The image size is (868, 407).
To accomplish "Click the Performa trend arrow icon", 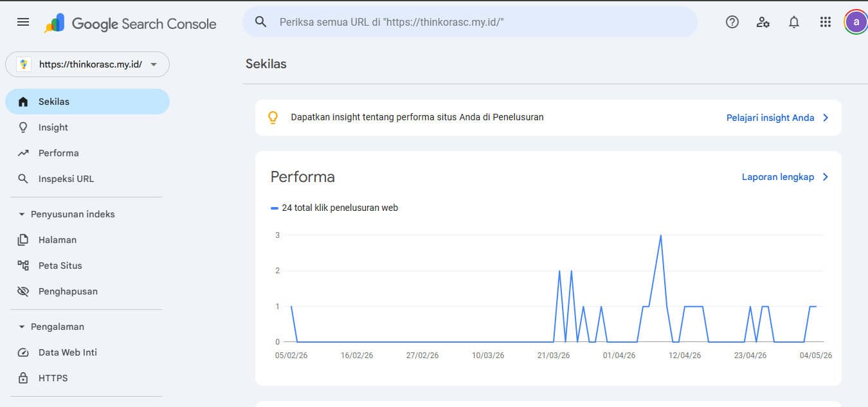I will [x=23, y=153].
